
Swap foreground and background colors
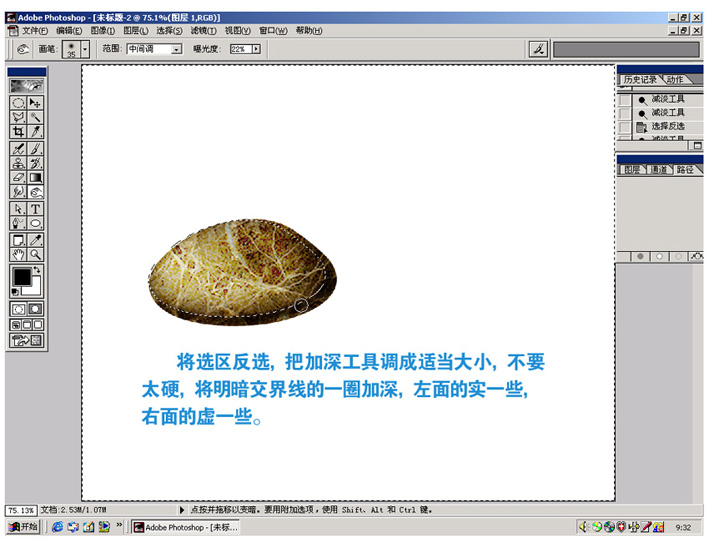(37, 270)
